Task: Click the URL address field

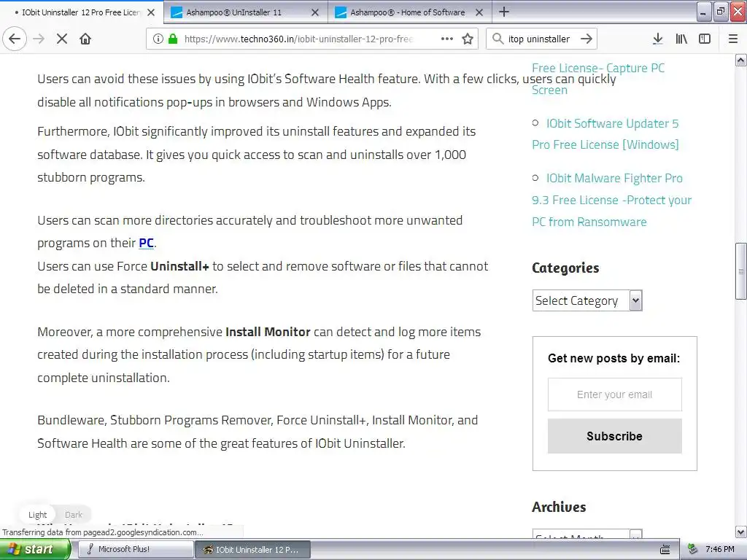Action: point(299,39)
